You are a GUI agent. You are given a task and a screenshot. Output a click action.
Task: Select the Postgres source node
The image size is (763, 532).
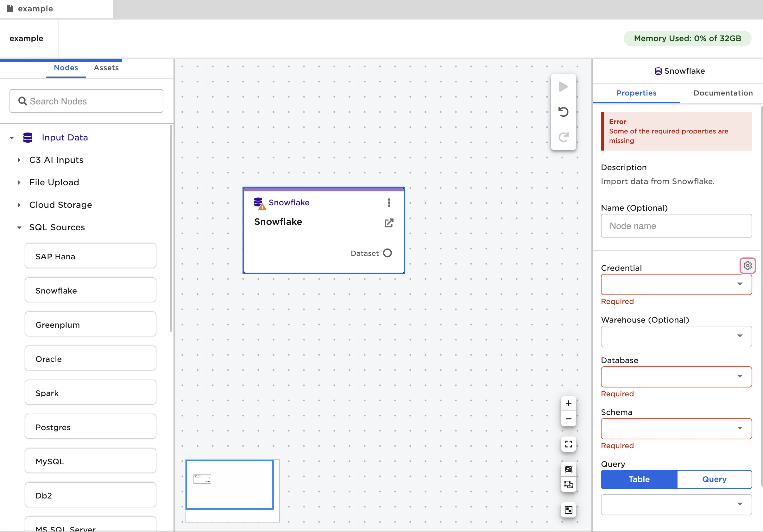pos(90,427)
